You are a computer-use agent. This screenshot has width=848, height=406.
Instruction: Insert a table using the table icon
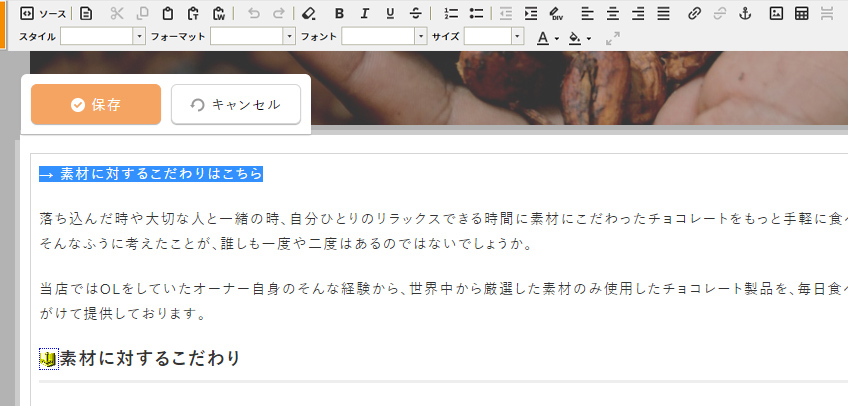(x=802, y=13)
